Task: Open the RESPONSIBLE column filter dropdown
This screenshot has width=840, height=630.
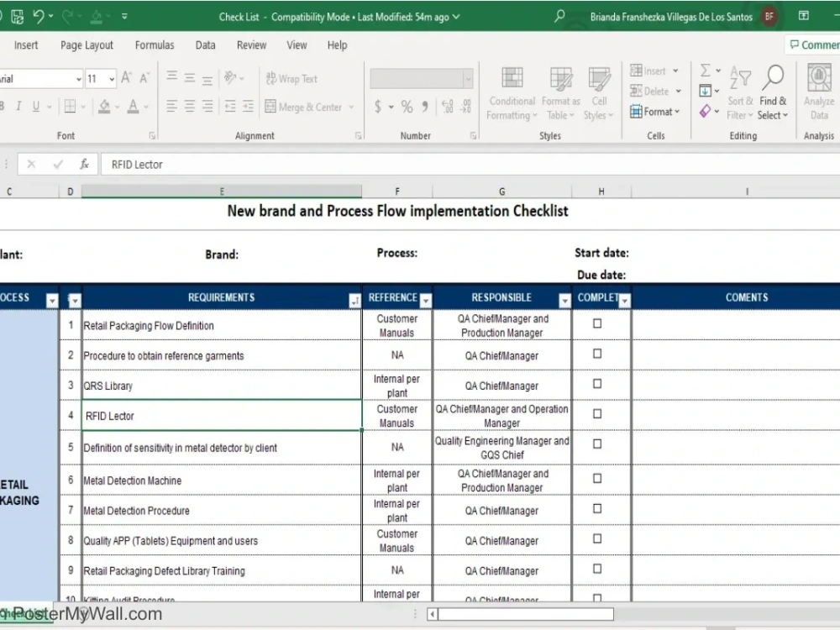Action: pyautogui.click(x=564, y=301)
